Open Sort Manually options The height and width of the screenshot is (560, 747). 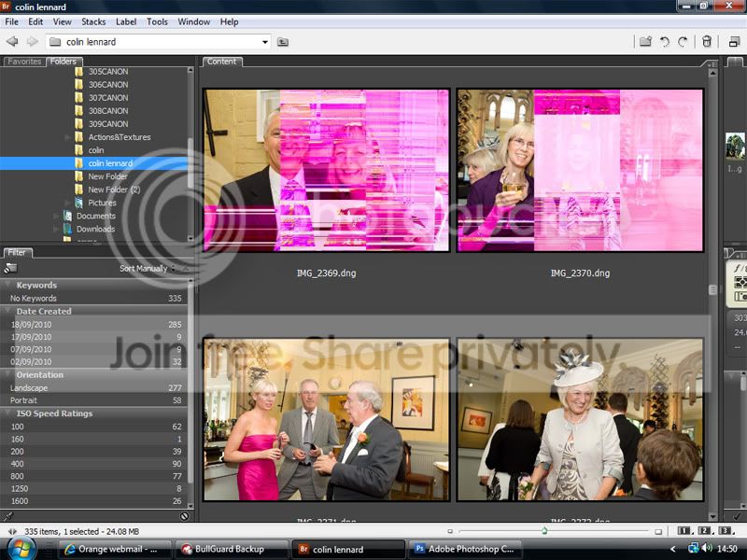(145, 269)
